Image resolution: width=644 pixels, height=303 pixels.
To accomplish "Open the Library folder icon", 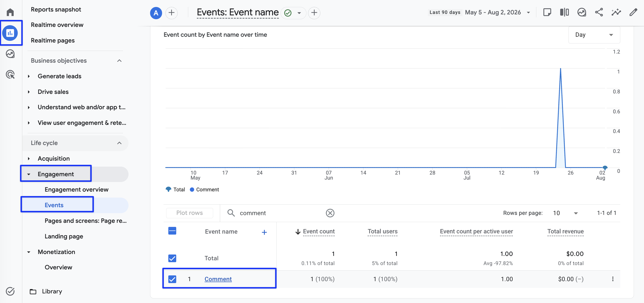I will pyautogui.click(x=33, y=291).
